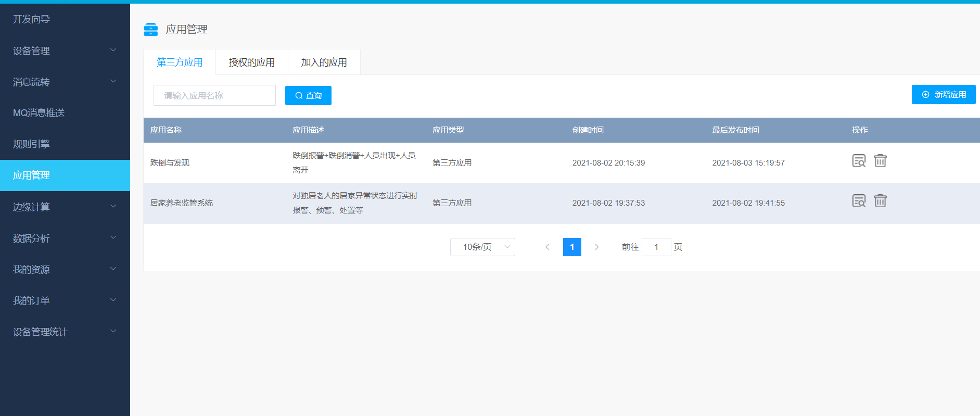Switch to the 第三方应用 tab
Image resolution: width=980 pixels, height=416 pixels.
tap(180, 62)
